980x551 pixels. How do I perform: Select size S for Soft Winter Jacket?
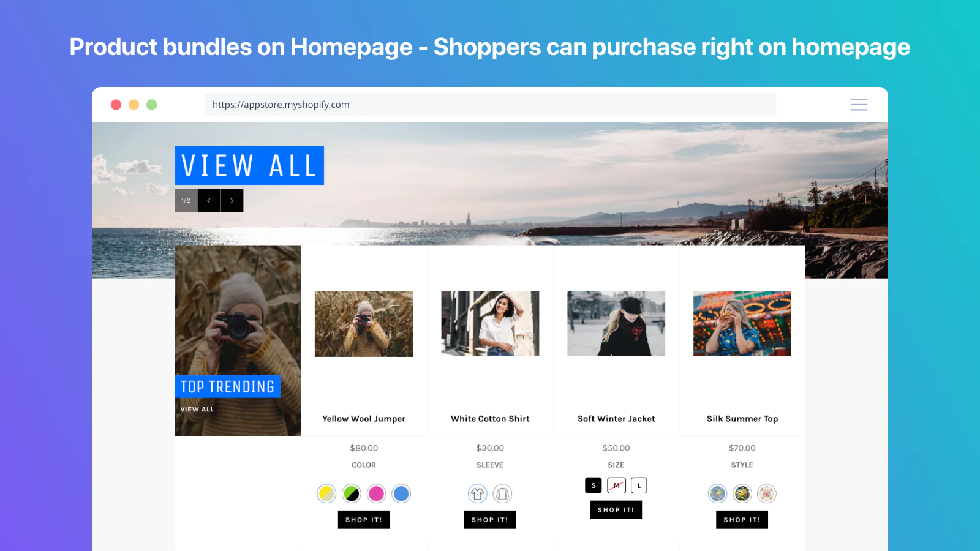pyautogui.click(x=594, y=485)
